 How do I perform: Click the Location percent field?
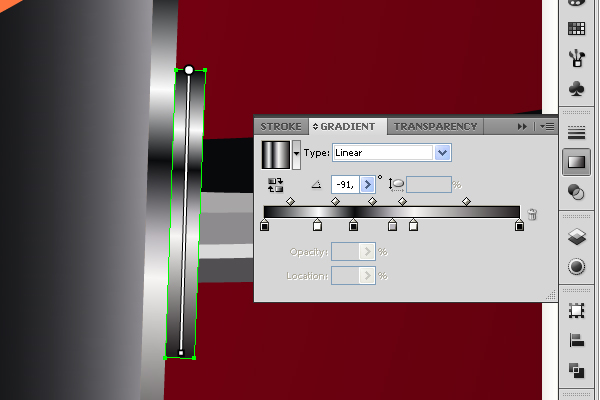pos(345,276)
